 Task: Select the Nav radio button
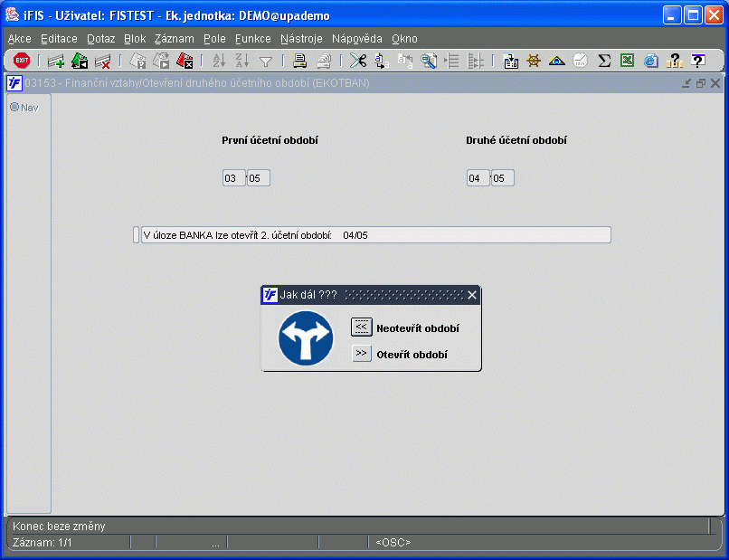coord(14,108)
